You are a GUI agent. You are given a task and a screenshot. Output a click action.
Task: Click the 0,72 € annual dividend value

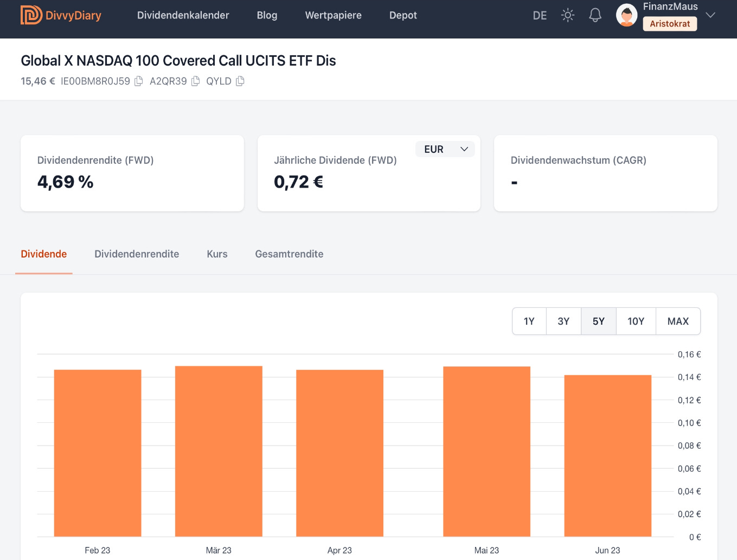click(298, 182)
